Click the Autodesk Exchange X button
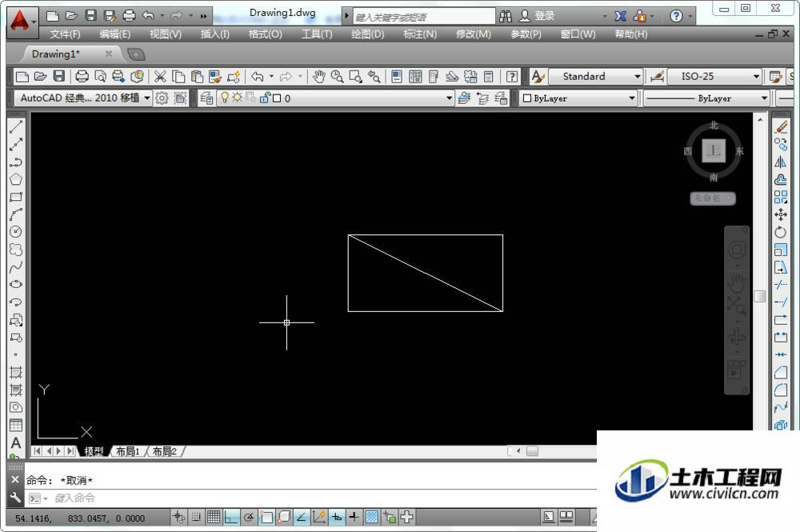The height and width of the screenshot is (532, 800). pos(620,16)
